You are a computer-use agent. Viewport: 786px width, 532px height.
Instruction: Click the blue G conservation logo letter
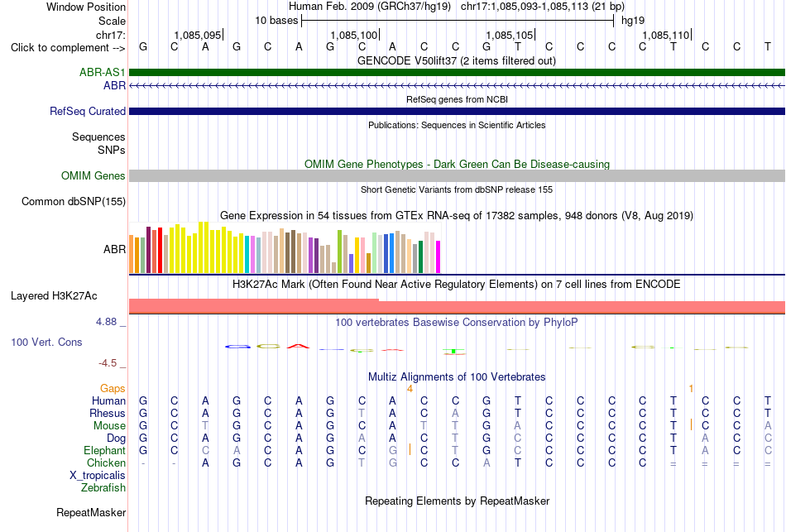(x=237, y=347)
